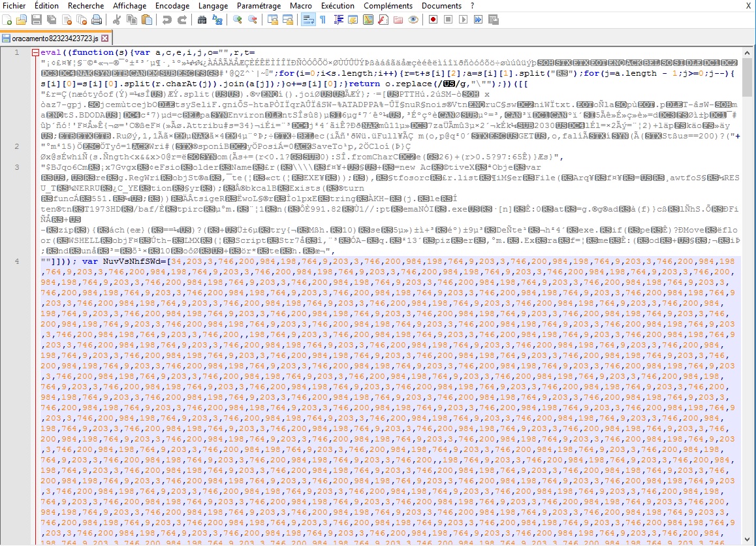Viewport: 756px width, 546px height.
Task: Click line number 2 in the margin
Action: point(17,146)
